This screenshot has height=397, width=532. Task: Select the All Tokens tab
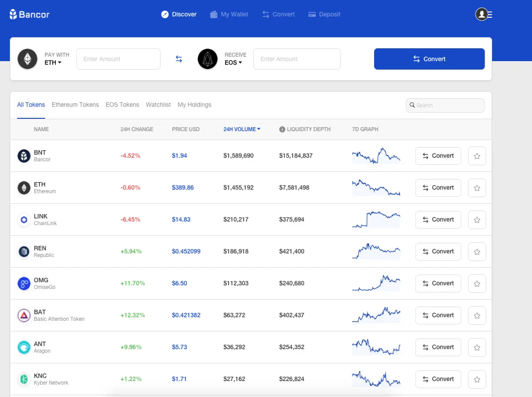coord(31,105)
